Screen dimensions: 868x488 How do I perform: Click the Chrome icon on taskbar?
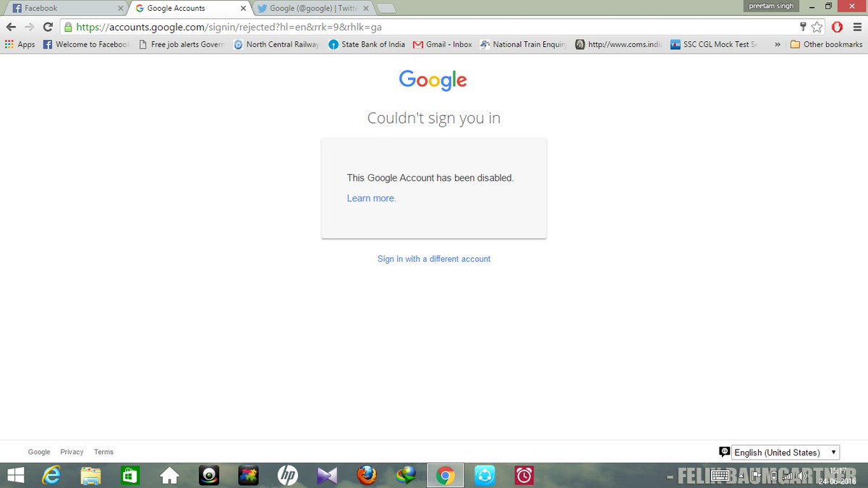[445, 476]
